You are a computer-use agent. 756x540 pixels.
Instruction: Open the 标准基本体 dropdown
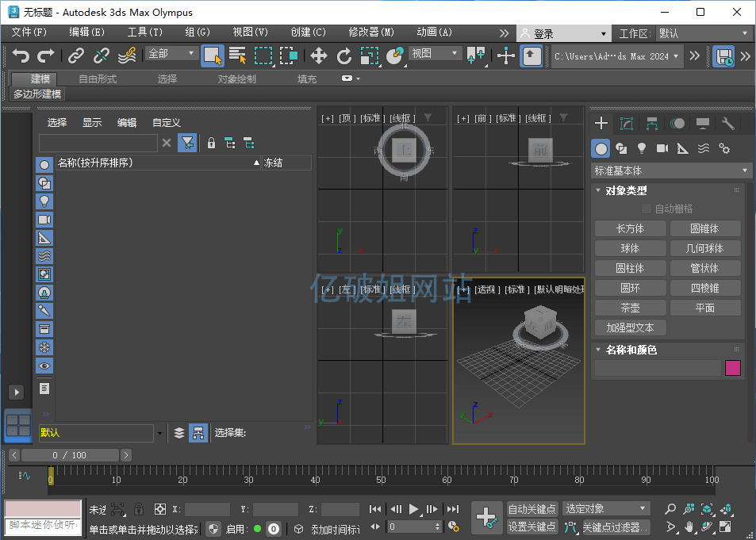[669, 170]
